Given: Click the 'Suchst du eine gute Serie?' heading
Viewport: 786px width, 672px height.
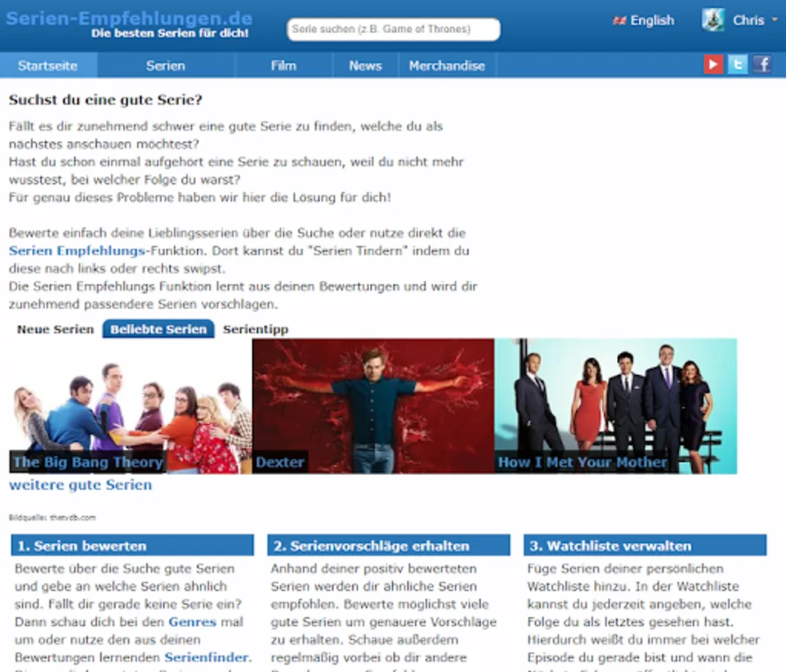Looking at the screenshot, I should coord(106,100).
